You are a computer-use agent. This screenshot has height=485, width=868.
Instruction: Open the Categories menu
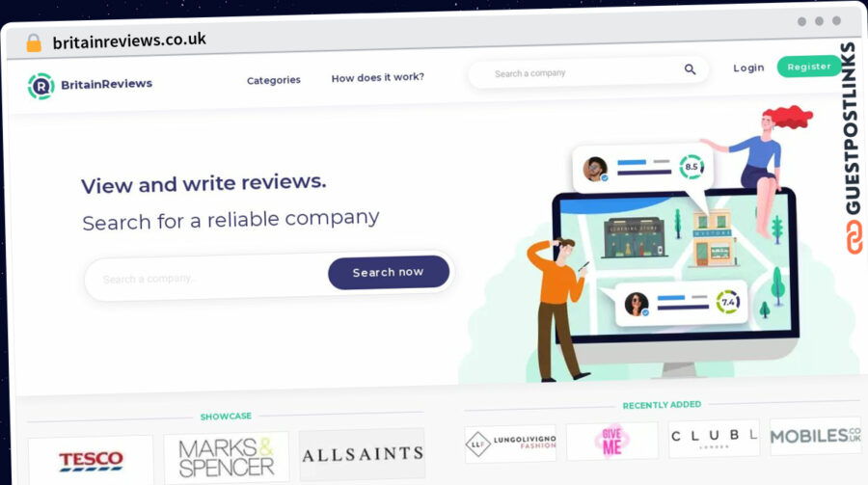coord(274,80)
